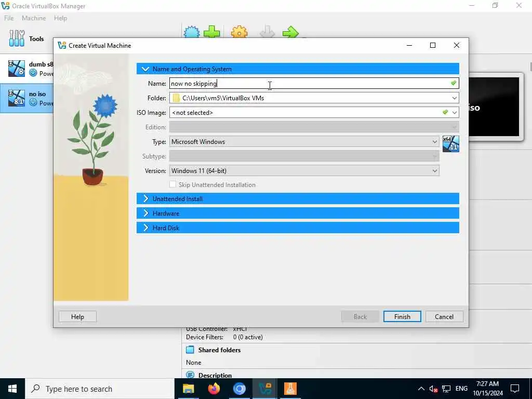Click the network tray icon
532x399 pixels.
click(446, 389)
